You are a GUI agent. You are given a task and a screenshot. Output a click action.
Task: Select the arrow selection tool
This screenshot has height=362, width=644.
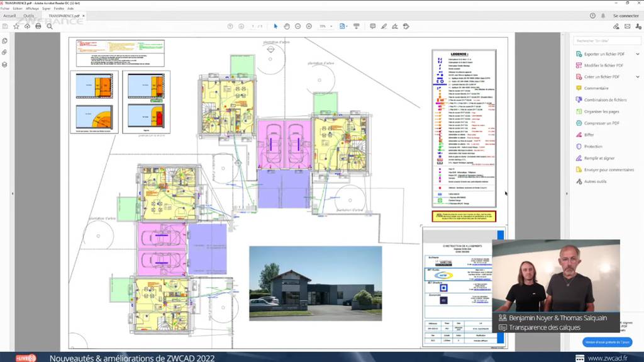[x=275, y=26]
